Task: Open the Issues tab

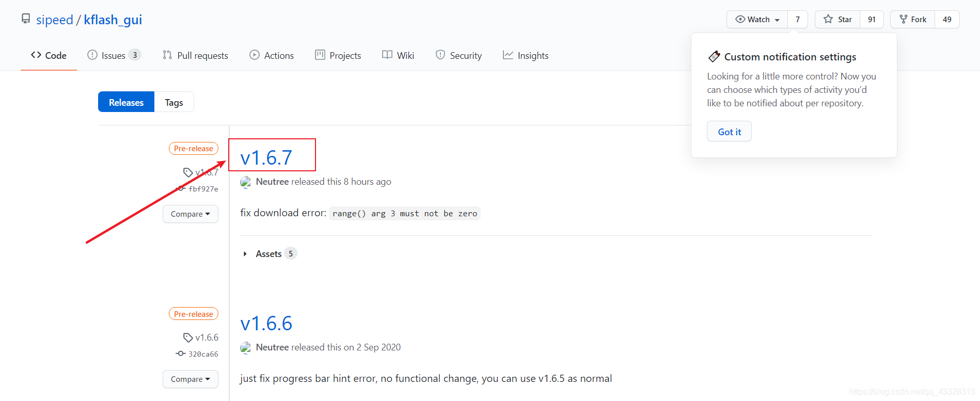Action: [x=114, y=55]
